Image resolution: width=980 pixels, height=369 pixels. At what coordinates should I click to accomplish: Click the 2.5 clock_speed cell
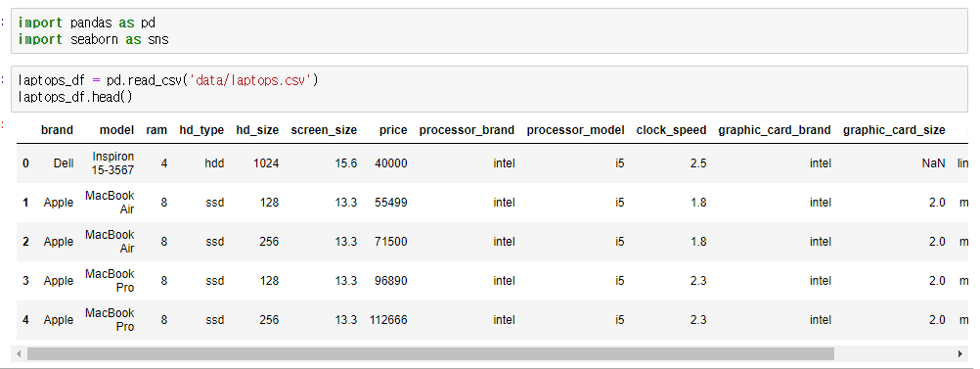(x=698, y=163)
